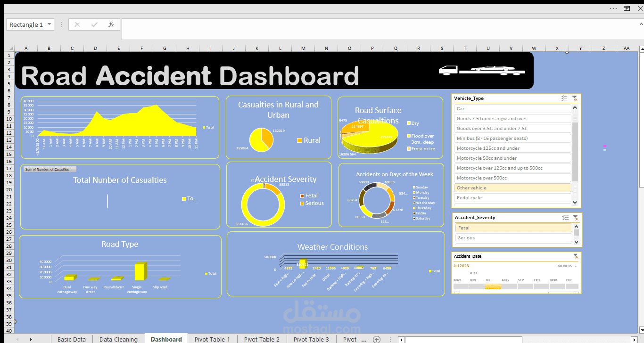
Task: Select Car in Vehicle_Type slicer
Action: pyautogui.click(x=512, y=108)
